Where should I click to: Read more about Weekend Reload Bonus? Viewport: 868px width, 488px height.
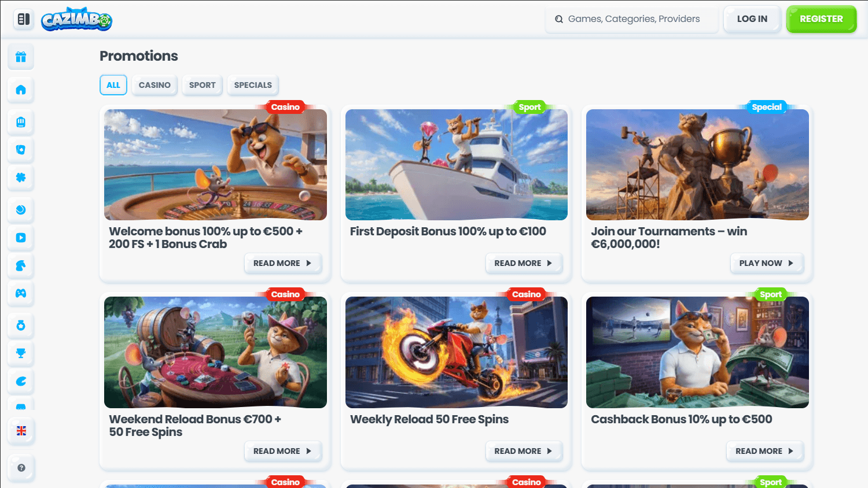[x=283, y=451]
